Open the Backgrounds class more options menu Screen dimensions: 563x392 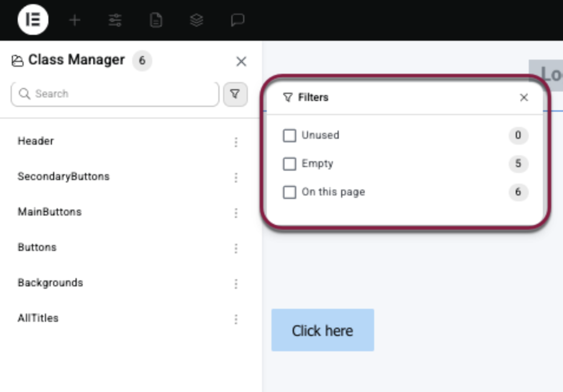pyautogui.click(x=236, y=284)
